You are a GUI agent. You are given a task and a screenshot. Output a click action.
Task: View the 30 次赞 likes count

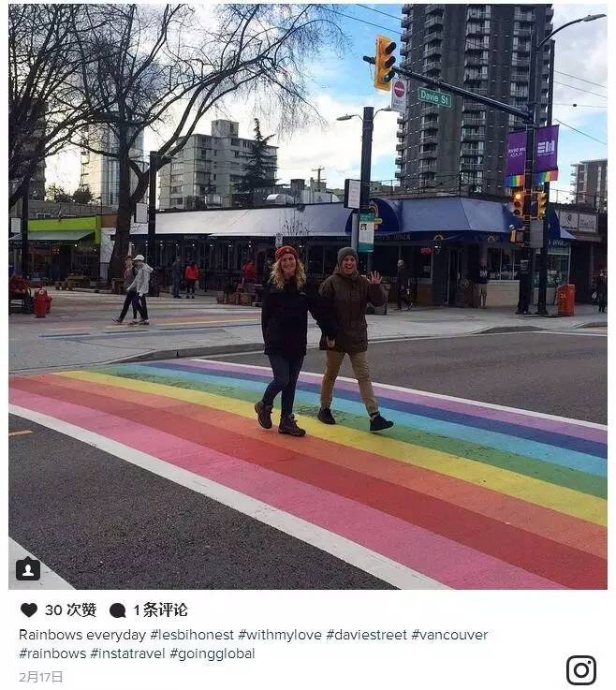(x=70, y=609)
